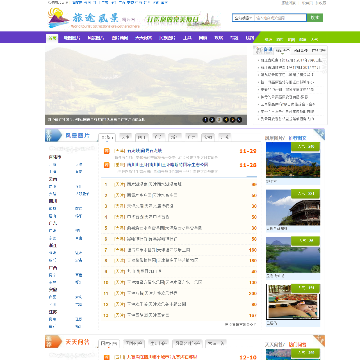Select the active first tab of the 风景图片 section
This screenshot has height=360, width=360.
coord(107,137)
